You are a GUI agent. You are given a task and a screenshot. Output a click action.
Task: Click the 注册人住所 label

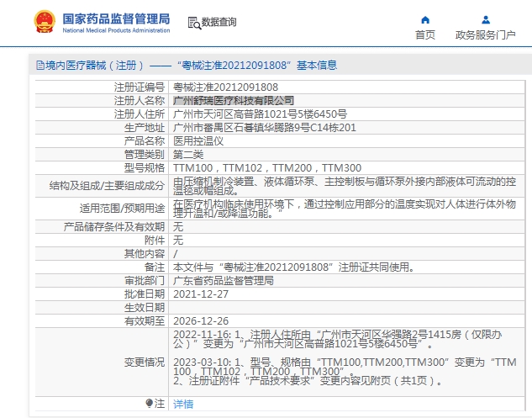tap(140, 114)
